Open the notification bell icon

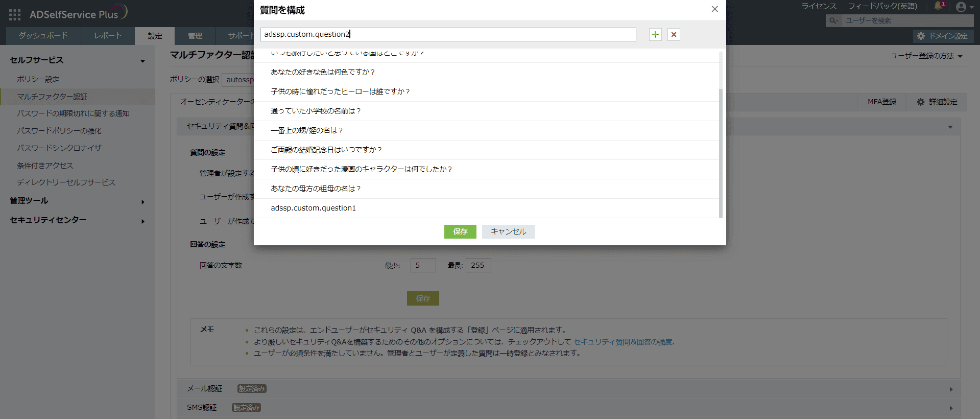coord(939,6)
